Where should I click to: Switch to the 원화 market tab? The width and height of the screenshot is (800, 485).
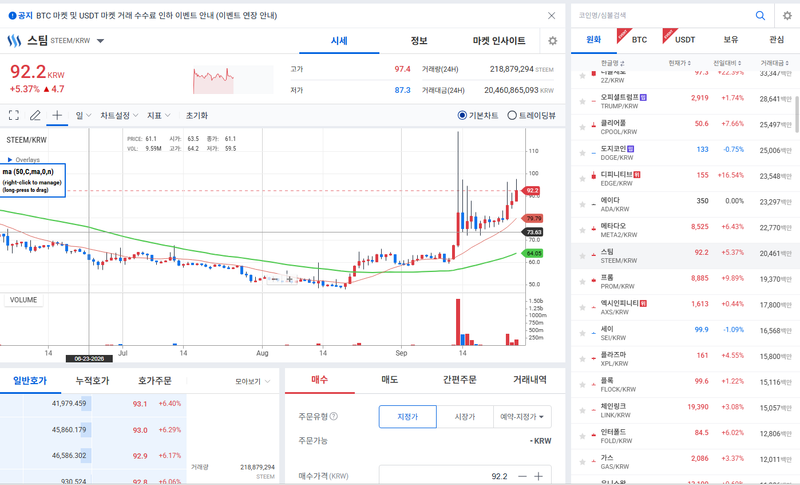[593, 40]
